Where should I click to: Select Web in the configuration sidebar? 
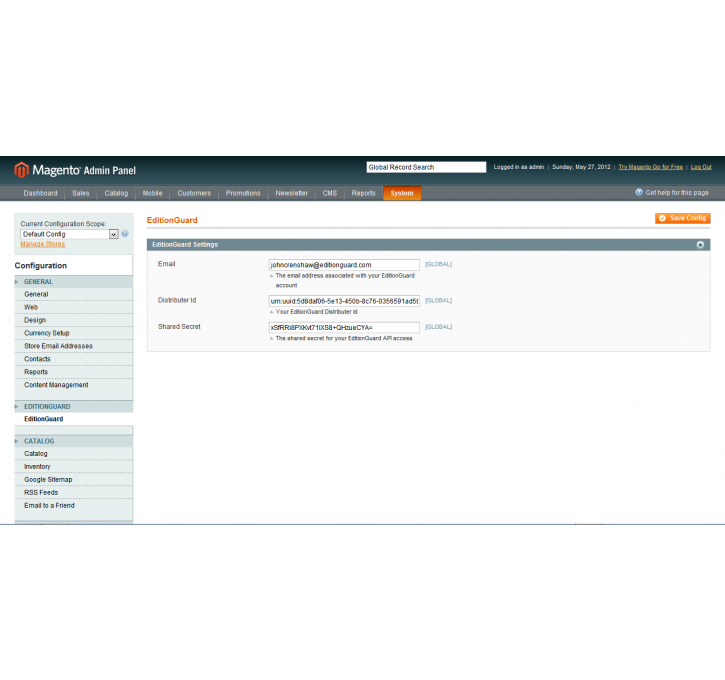click(74, 307)
